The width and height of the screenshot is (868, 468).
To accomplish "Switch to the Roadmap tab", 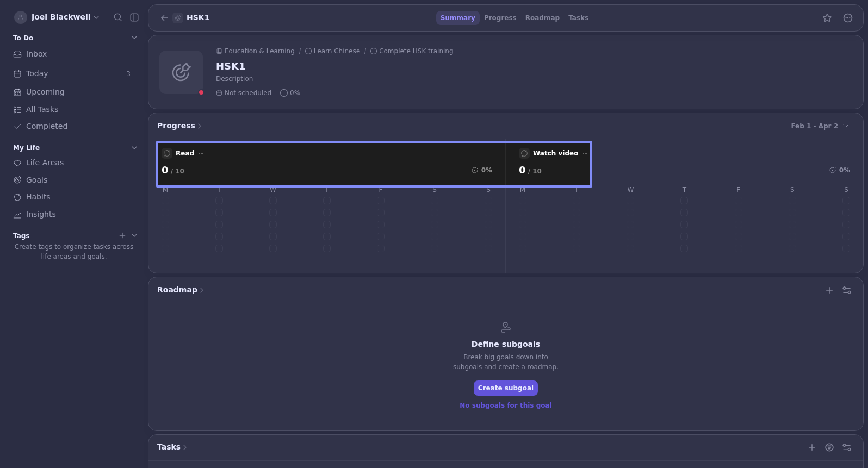I will click(x=542, y=18).
